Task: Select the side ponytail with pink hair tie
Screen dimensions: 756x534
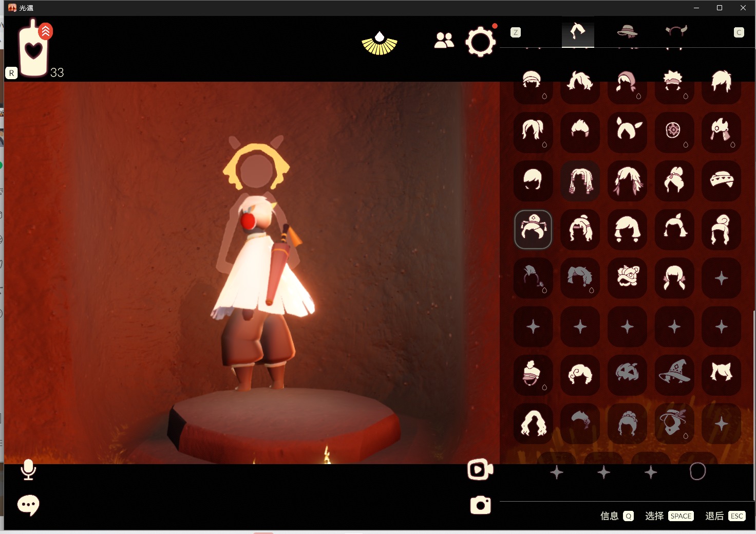Action: [x=580, y=229]
